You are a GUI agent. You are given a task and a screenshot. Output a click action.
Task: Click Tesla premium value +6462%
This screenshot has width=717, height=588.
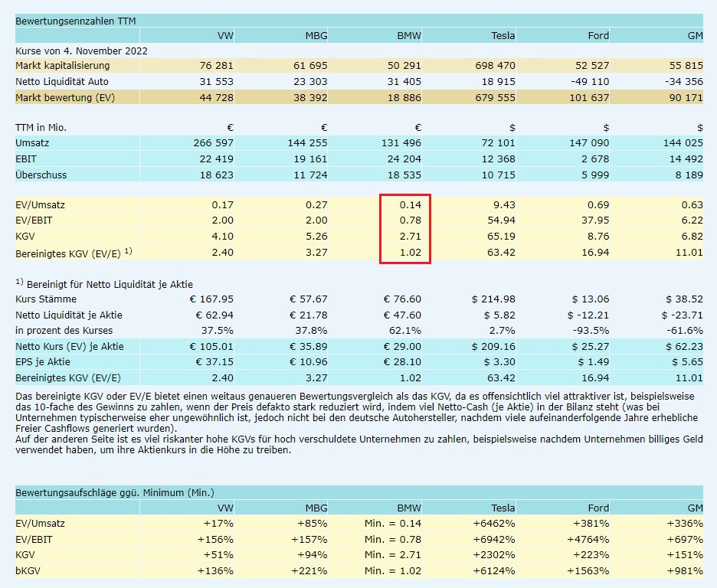[494, 524]
